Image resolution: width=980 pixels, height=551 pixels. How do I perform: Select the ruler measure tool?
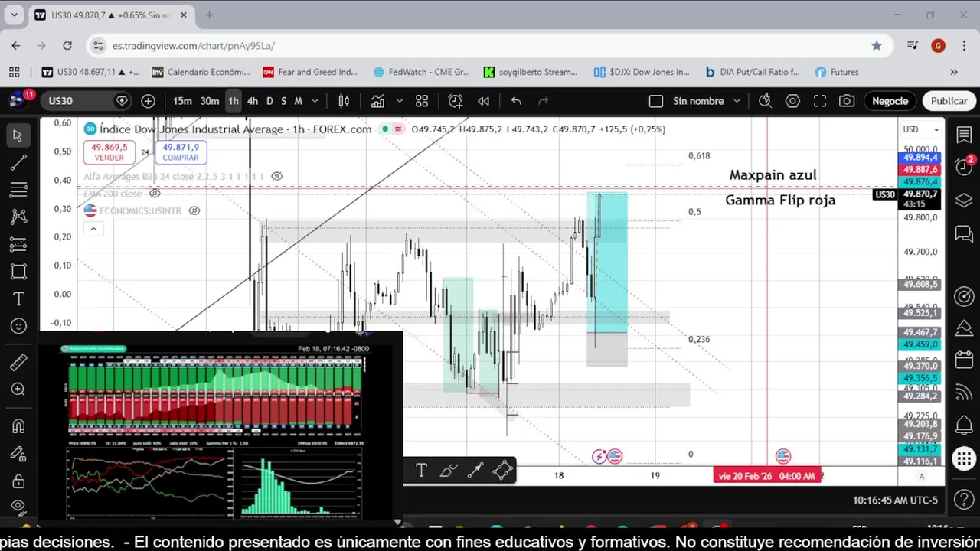coord(18,363)
